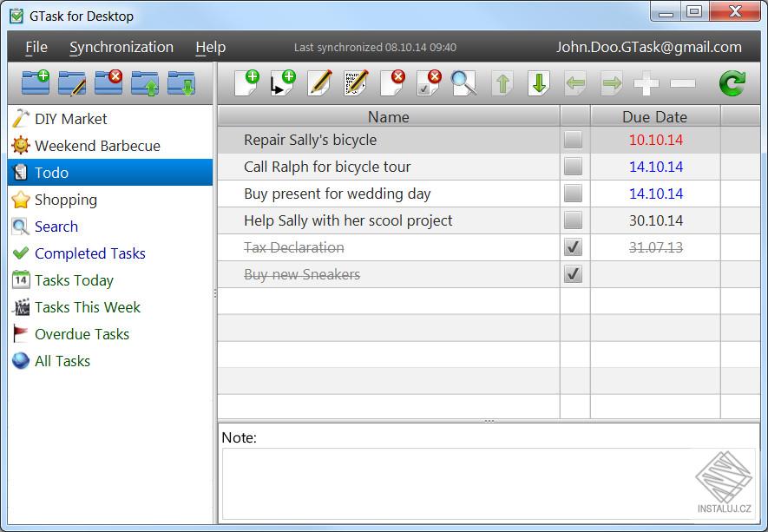Click the Name column header
This screenshot has width=768, height=532.
(x=388, y=116)
